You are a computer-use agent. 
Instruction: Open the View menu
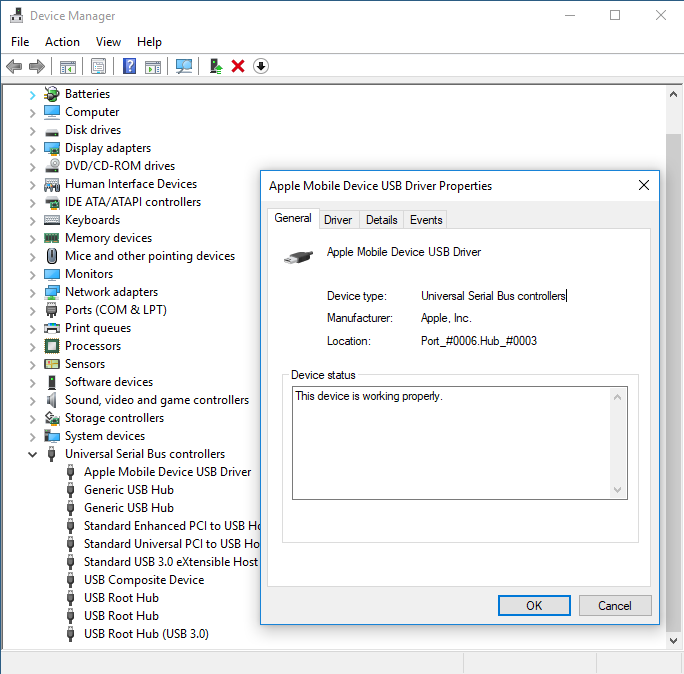pyautogui.click(x=108, y=42)
